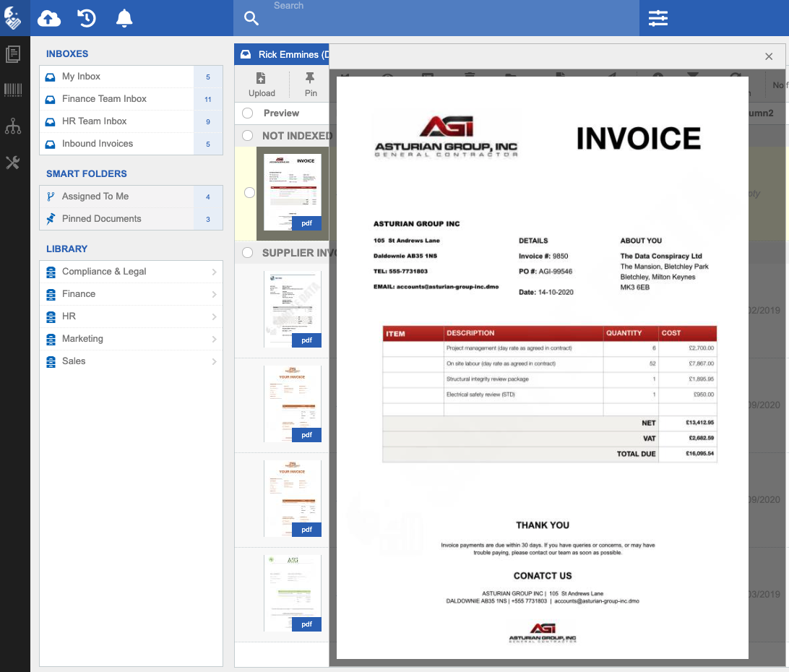Close the invoice preview

768,56
